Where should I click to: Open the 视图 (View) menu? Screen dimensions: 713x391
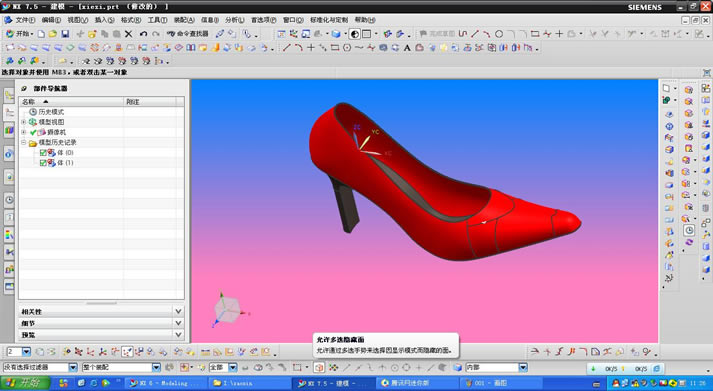pyautogui.click(x=77, y=20)
